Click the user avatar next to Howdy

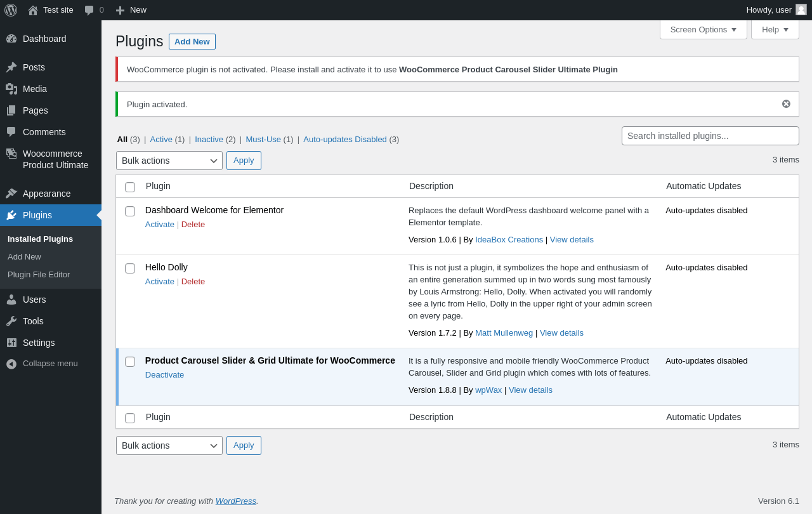point(801,10)
